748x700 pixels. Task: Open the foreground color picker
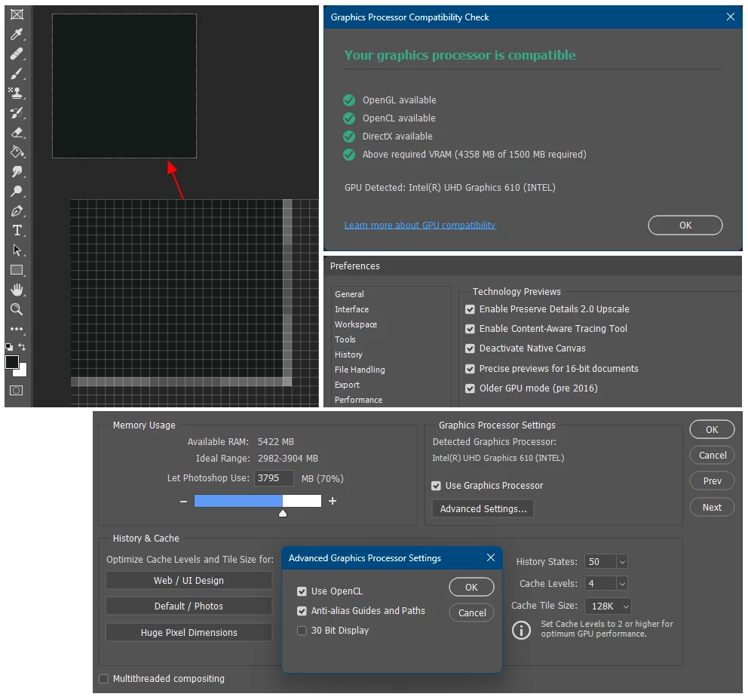[x=11, y=361]
